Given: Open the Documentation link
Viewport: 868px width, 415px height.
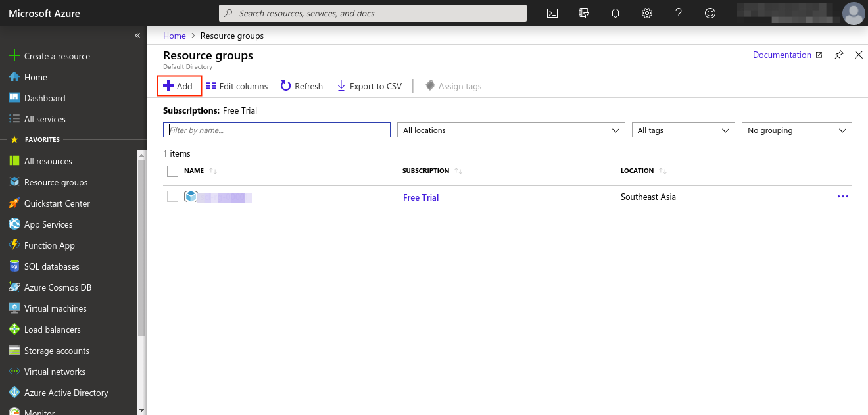Looking at the screenshot, I should 787,55.
